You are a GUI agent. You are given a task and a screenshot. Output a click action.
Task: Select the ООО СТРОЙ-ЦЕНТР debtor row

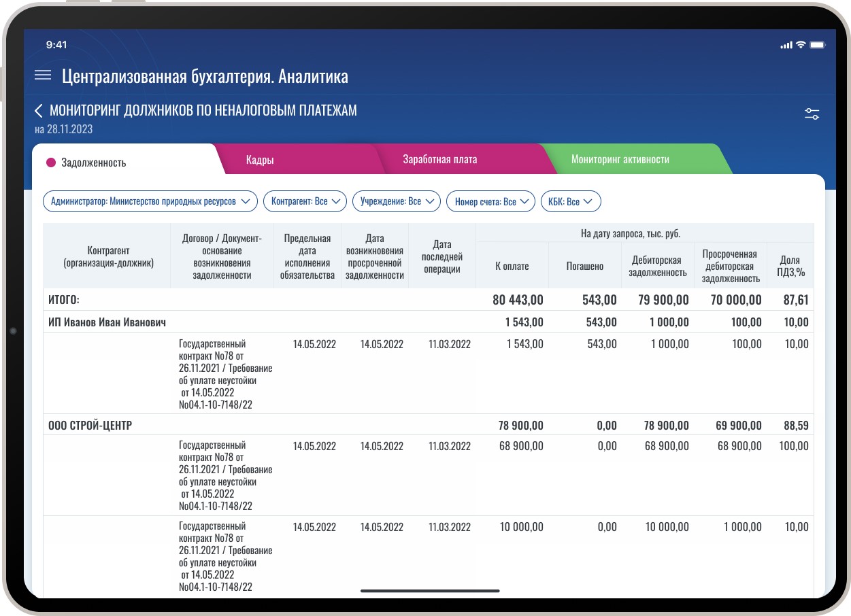(x=90, y=426)
